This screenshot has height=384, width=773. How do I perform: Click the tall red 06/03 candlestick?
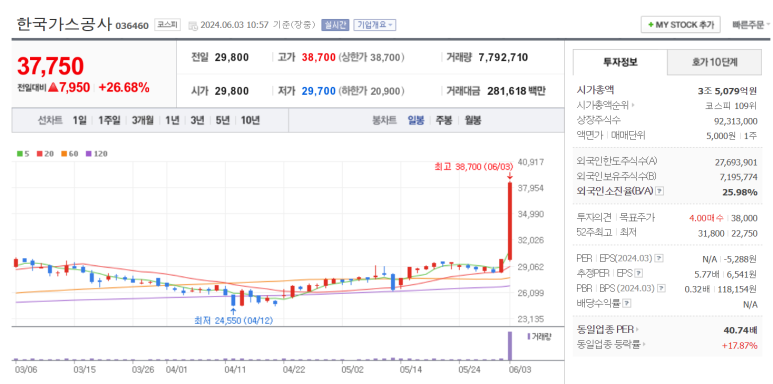pos(510,221)
